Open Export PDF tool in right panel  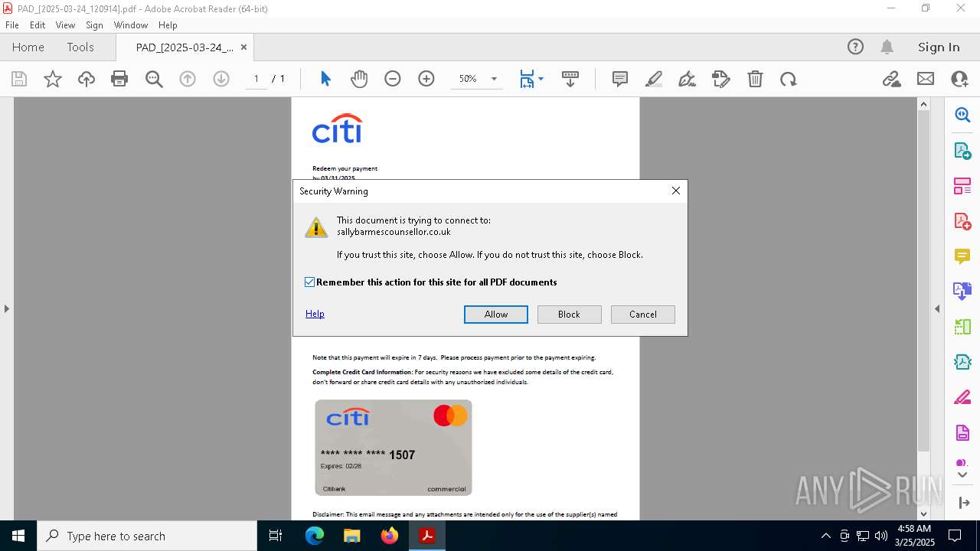[x=962, y=150]
